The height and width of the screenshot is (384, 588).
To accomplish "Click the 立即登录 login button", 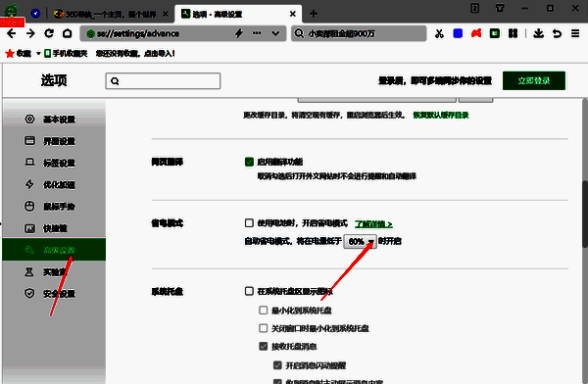I will [x=534, y=80].
